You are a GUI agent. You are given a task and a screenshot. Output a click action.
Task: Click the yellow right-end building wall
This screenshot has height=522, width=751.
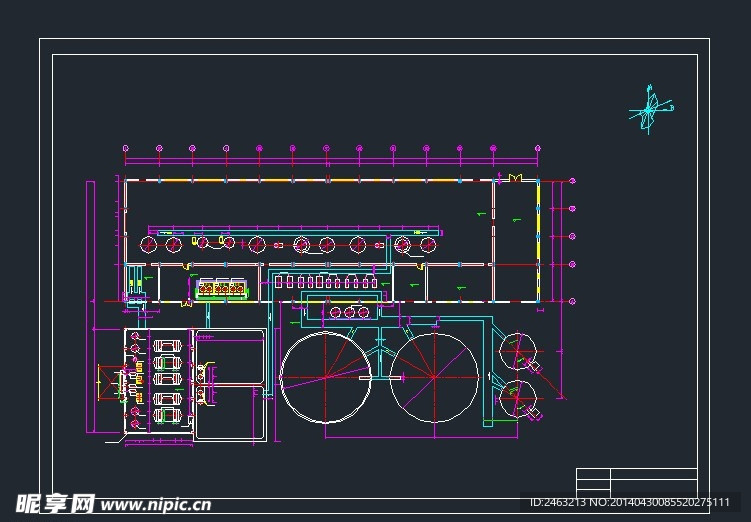539,240
